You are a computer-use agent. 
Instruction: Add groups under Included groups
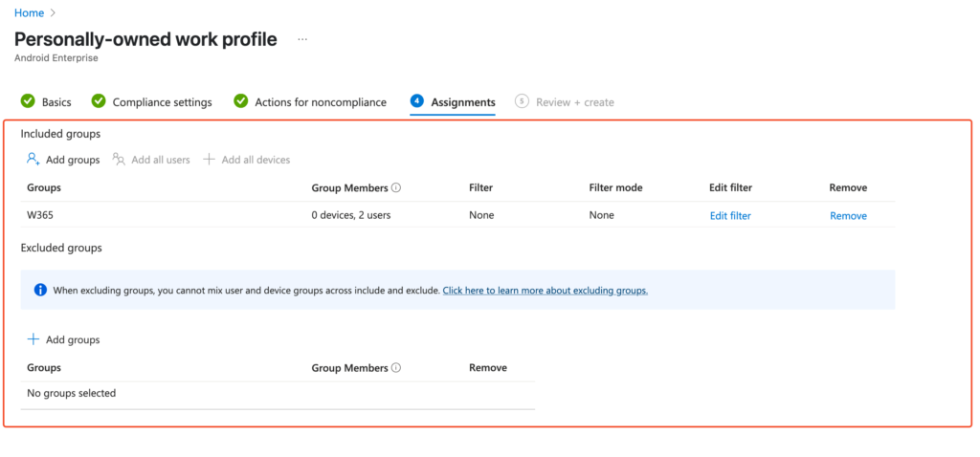tap(63, 160)
